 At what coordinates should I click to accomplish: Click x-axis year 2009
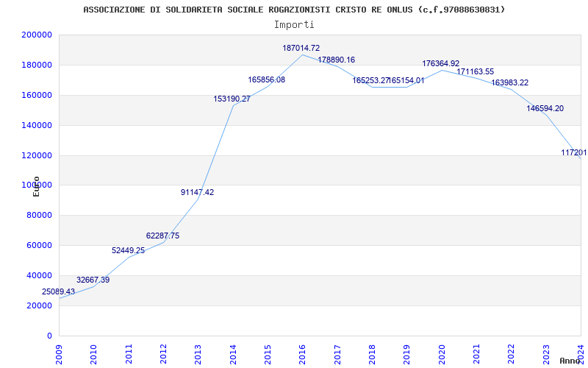click(59, 354)
